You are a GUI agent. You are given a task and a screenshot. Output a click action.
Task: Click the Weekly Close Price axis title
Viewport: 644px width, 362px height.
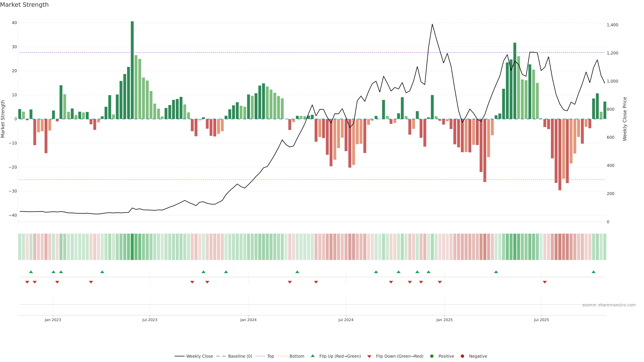(625, 119)
